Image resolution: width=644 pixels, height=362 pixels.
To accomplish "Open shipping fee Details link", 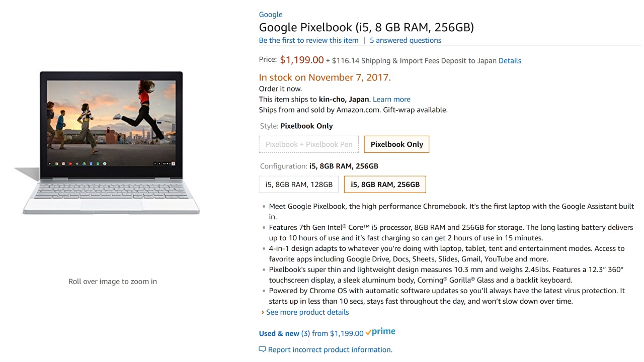I will coord(510,61).
